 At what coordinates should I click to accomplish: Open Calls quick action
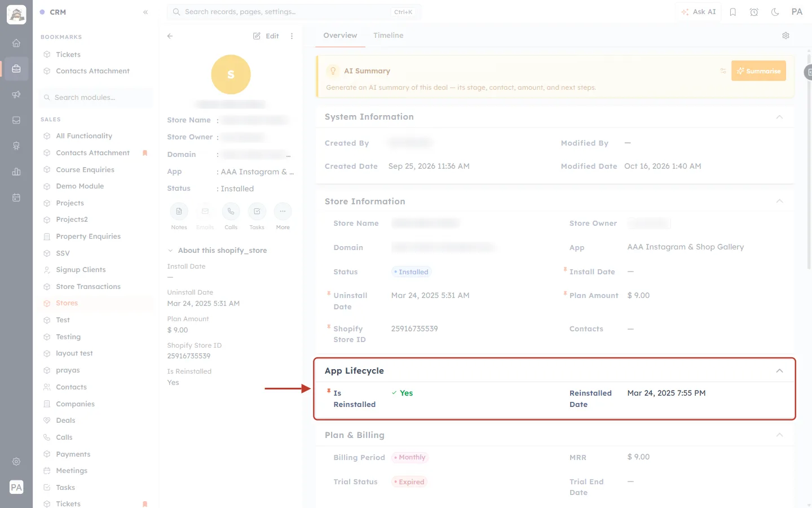coord(231,212)
